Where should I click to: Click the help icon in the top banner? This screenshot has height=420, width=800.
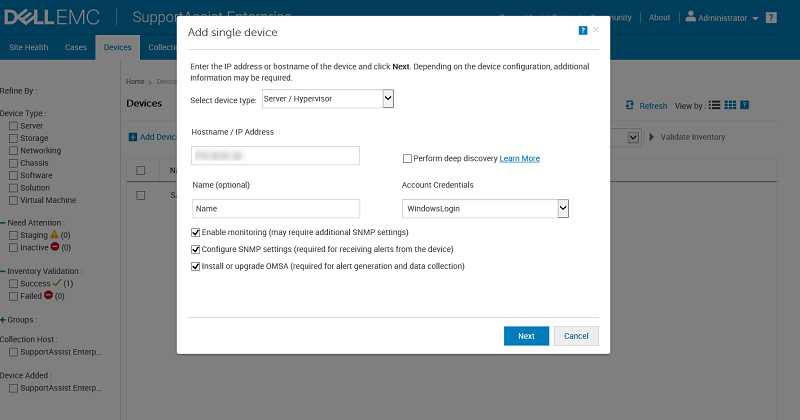(x=771, y=18)
